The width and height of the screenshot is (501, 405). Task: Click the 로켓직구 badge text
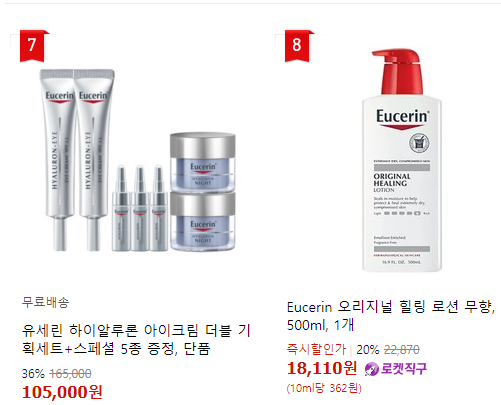pyautogui.click(x=404, y=368)
